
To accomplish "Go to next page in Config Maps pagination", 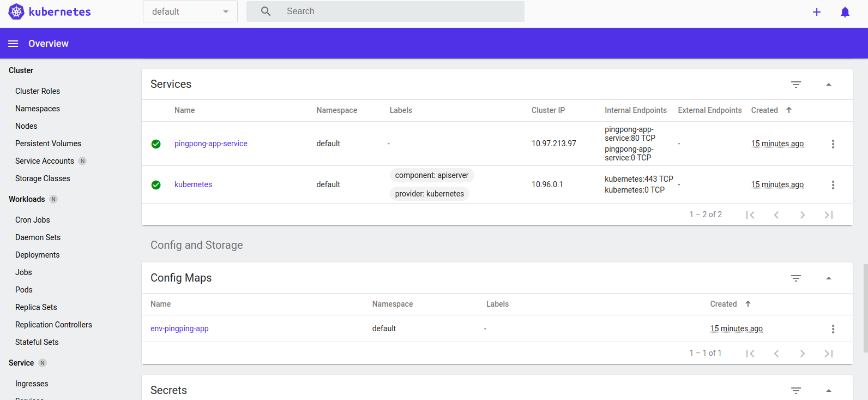I will [803, 354].
